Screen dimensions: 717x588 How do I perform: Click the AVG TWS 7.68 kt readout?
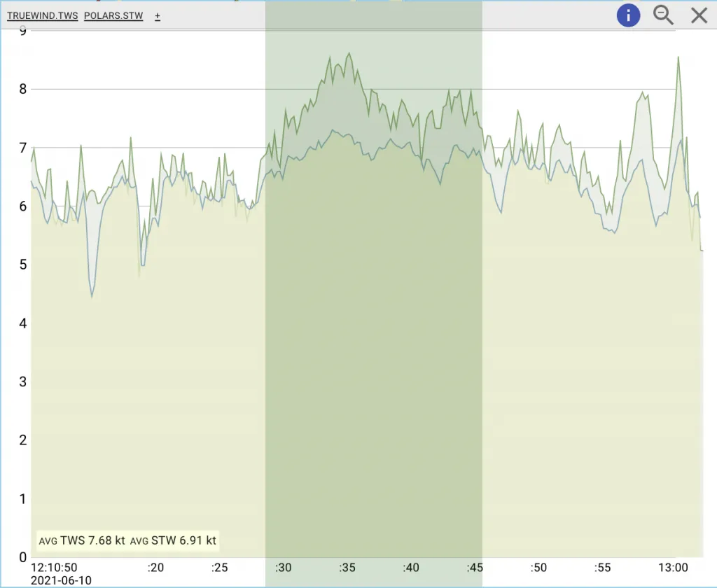point(82,540)
